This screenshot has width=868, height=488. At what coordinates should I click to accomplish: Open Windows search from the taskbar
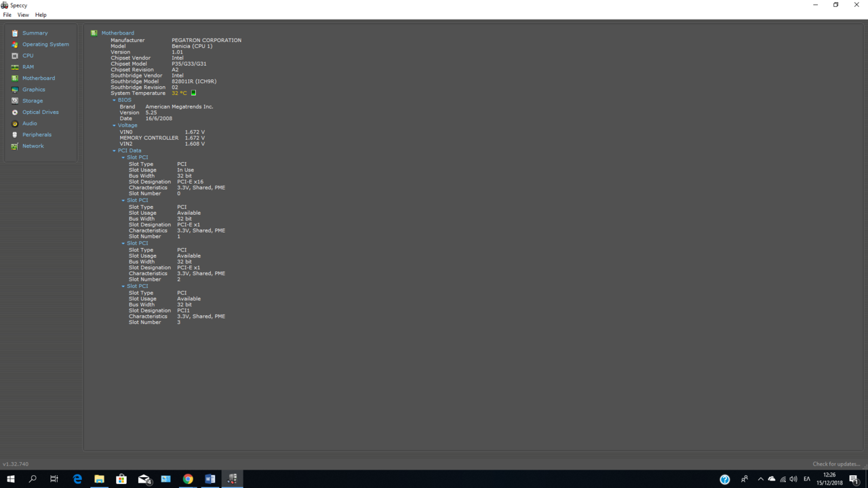pyautogui.click(x=33, y=479)
